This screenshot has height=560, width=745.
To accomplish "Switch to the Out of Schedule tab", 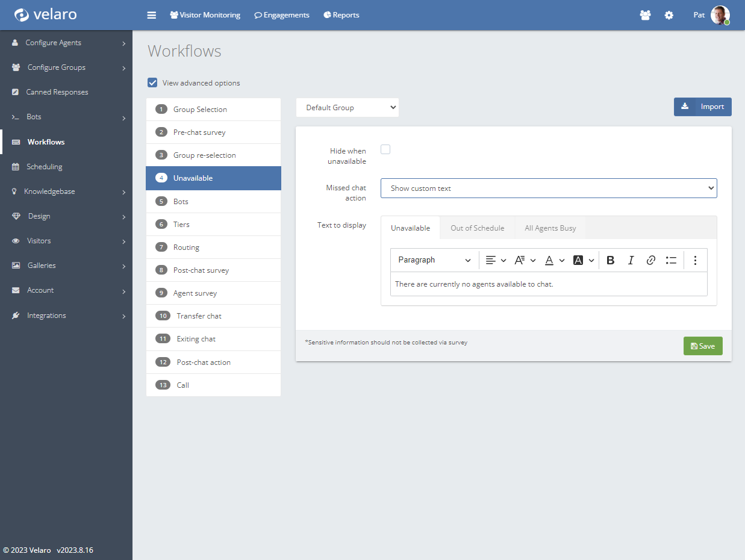I will point(477,228).
